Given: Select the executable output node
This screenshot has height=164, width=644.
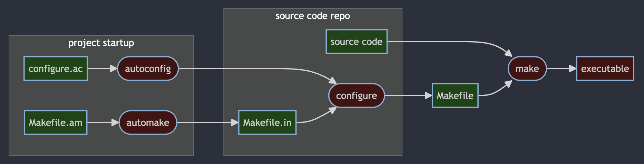Looking at the screenshot, I should (605, 69).
